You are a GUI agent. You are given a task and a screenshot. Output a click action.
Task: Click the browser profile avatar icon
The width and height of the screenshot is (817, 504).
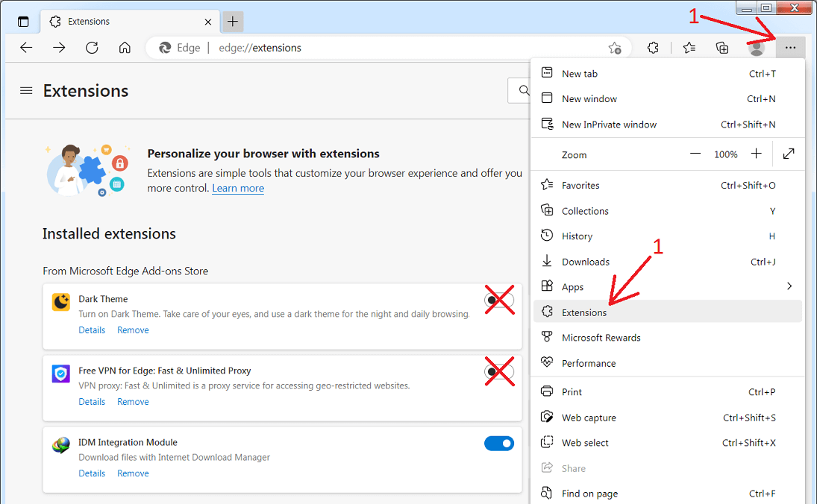point(756,47)
